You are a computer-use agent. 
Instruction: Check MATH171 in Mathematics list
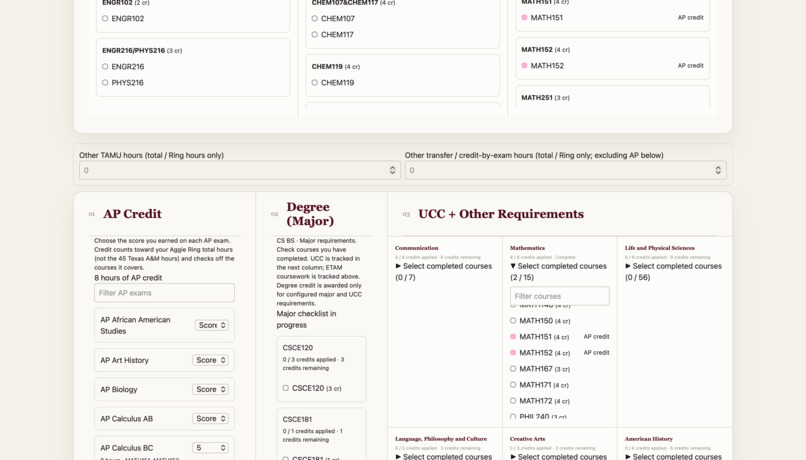[x=513, y=384]
